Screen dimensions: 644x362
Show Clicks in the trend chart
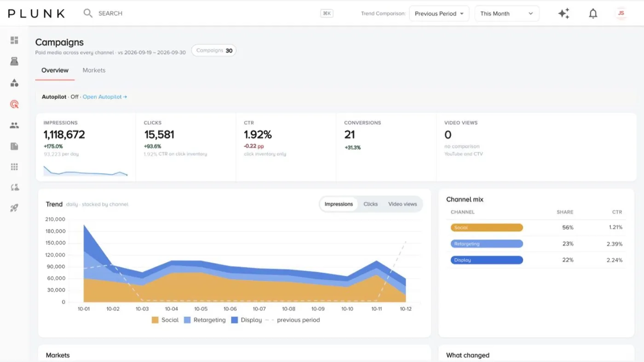click(x=370, y=204)
